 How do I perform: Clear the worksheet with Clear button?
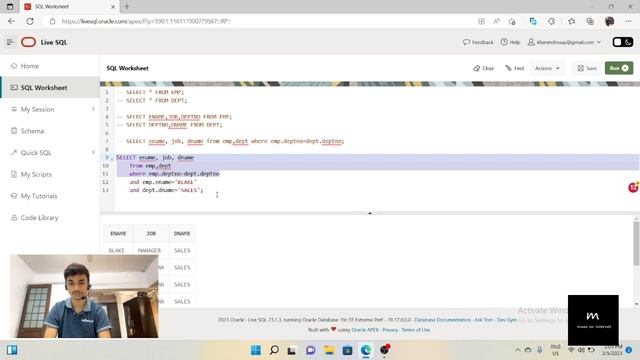coord(484,68)
